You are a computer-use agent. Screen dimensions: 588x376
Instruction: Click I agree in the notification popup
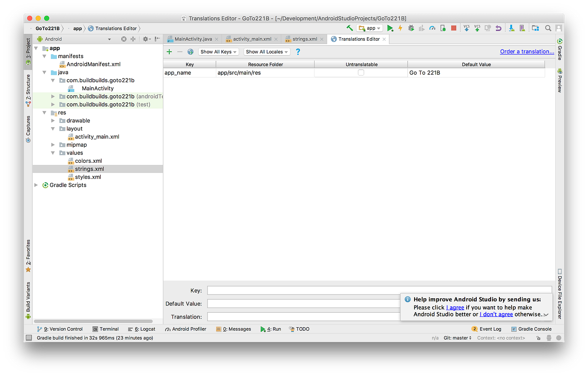click(x=455, y=307)
